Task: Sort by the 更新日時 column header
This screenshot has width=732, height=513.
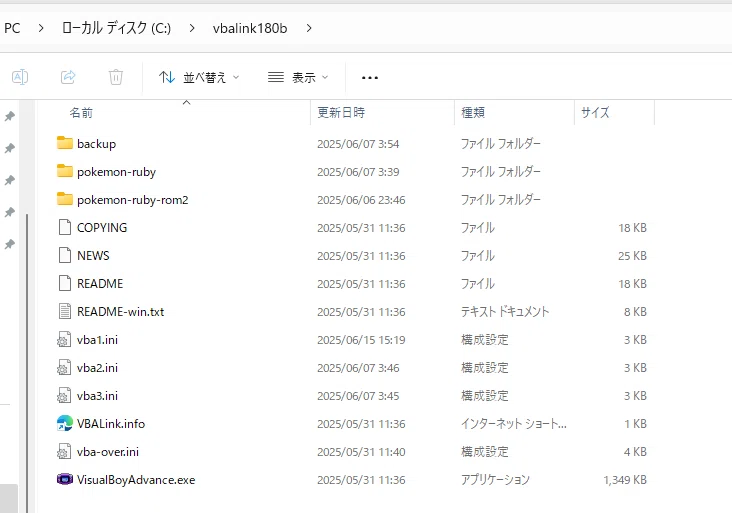Action: pyautogui.click(x=341, y=112)
